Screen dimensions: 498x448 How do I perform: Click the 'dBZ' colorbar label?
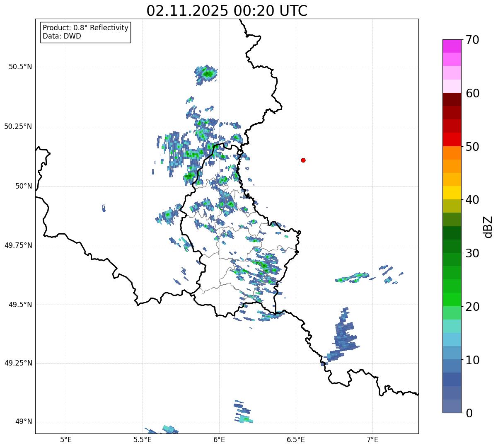(x=488, y=226)
